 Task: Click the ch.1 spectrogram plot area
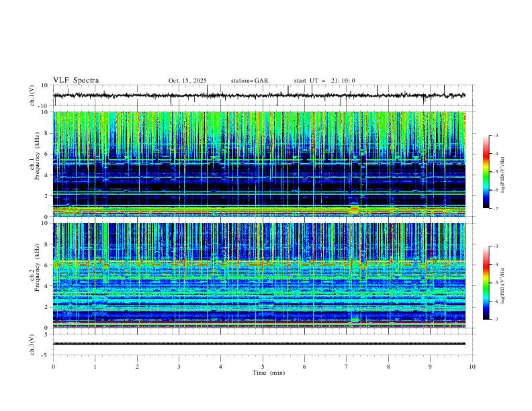click(259, 164)
